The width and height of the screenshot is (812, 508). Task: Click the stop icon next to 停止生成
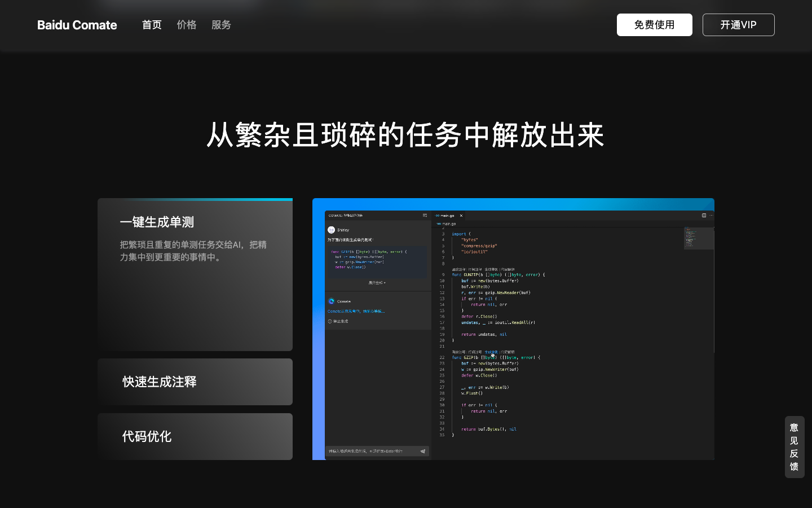330,321
